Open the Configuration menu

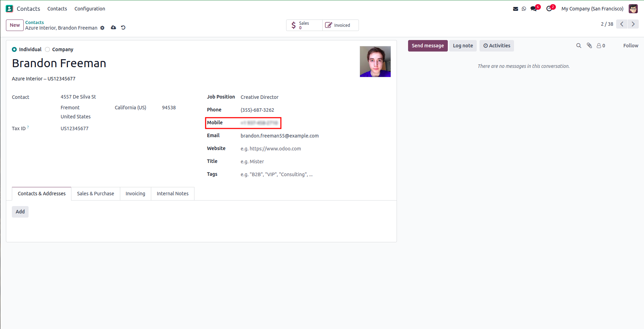point(90,9)
